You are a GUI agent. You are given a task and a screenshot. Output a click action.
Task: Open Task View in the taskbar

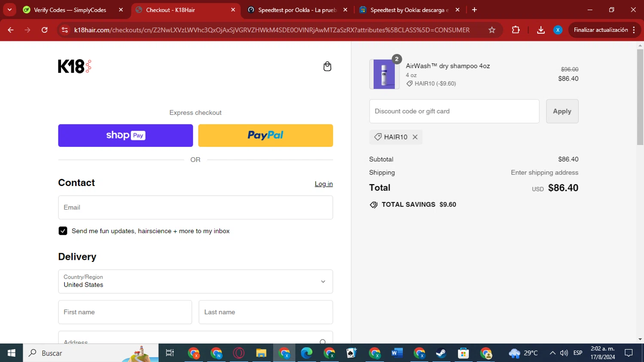click(170, 353)
